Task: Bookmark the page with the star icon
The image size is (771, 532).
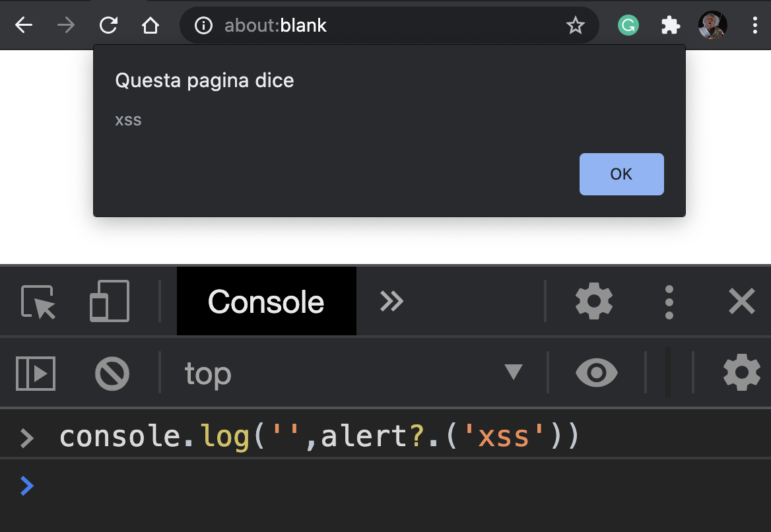Action: [x=575, y=25]
